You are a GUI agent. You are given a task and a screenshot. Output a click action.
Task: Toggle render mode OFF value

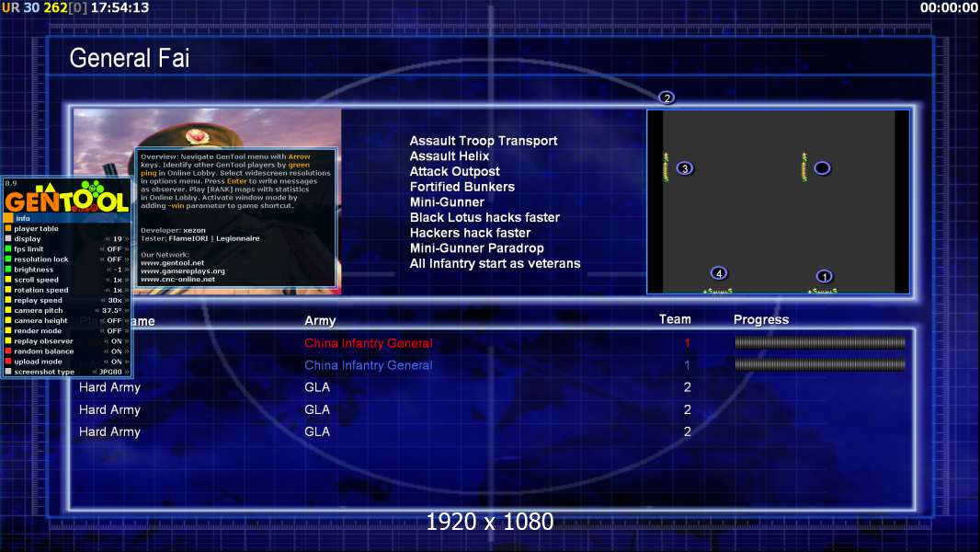(114, 330)
